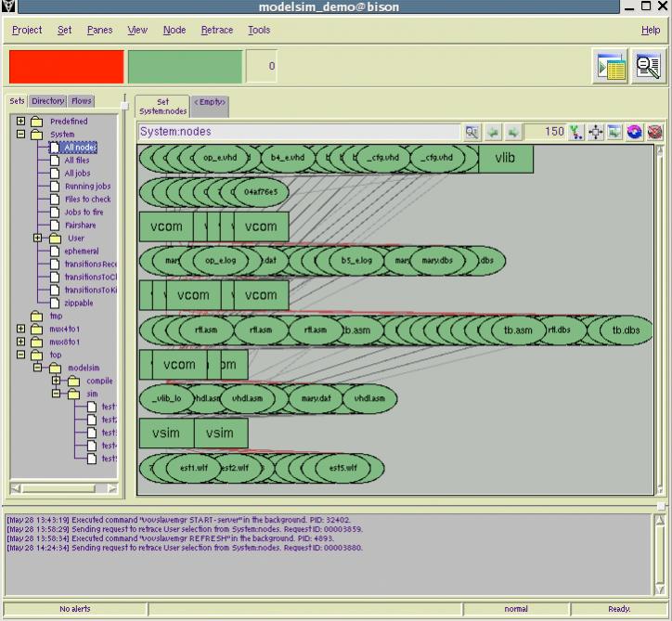The image size is (672, 621).
Task: Expand the mux4to1 folder
Action: 20,329
